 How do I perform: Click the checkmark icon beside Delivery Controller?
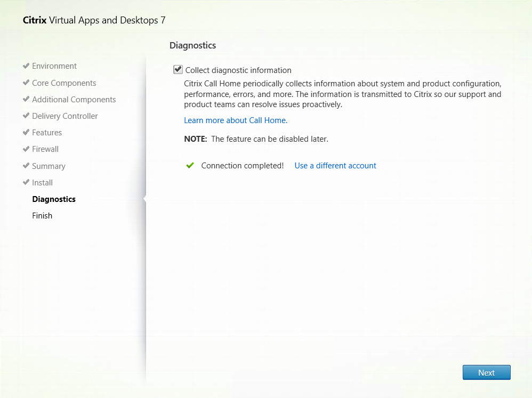(26, 116)
